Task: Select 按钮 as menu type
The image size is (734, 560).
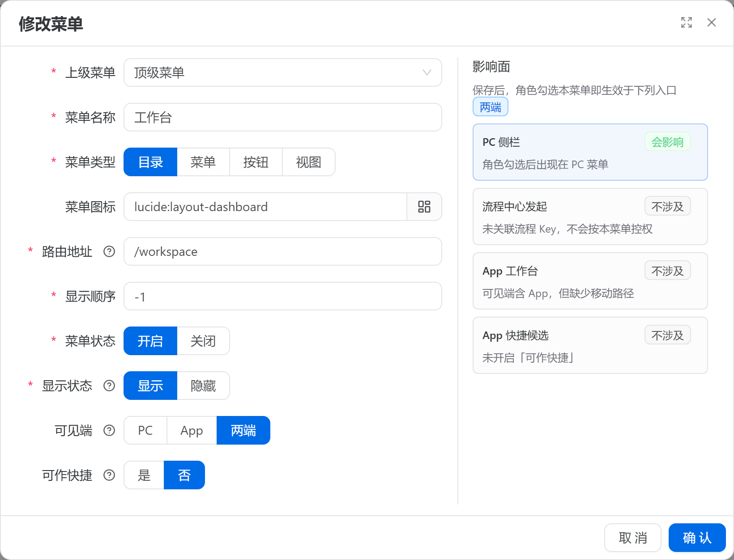Action: [x=256, y=162]
